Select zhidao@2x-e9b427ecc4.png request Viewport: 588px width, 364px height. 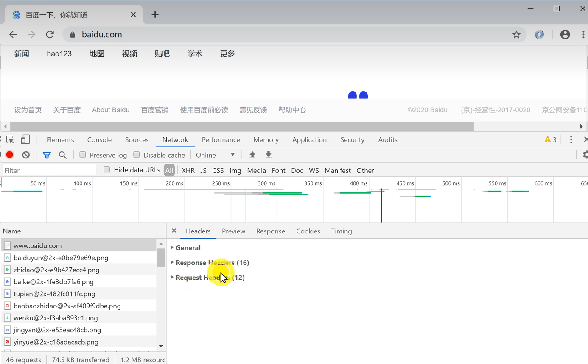(78, 270)
